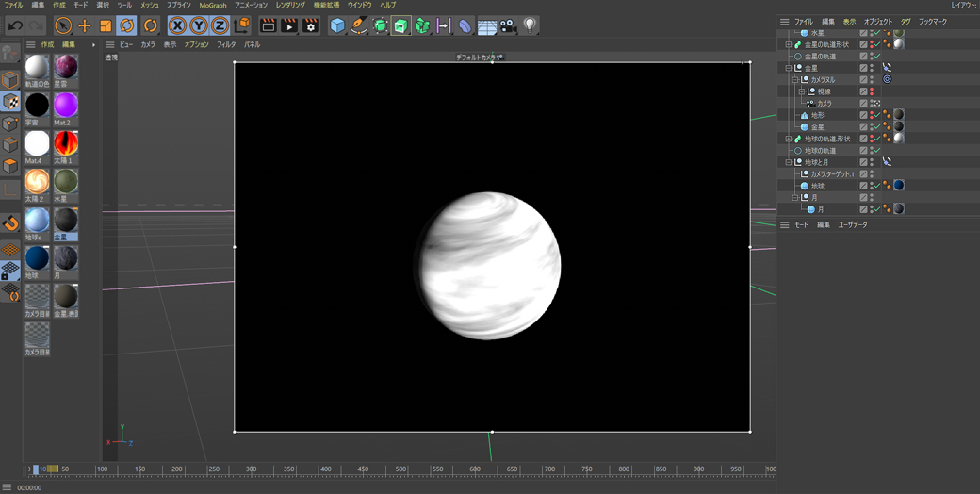Expand the 金星の軌道形状 tree node

click(789, 44)
